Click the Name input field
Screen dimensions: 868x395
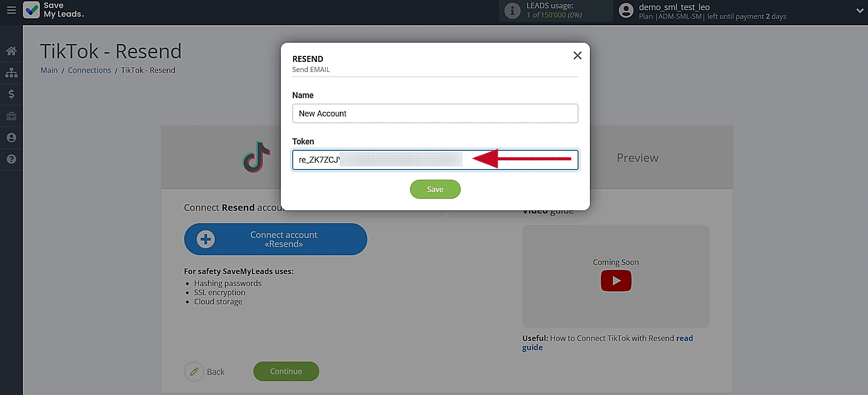coord(435,113)
